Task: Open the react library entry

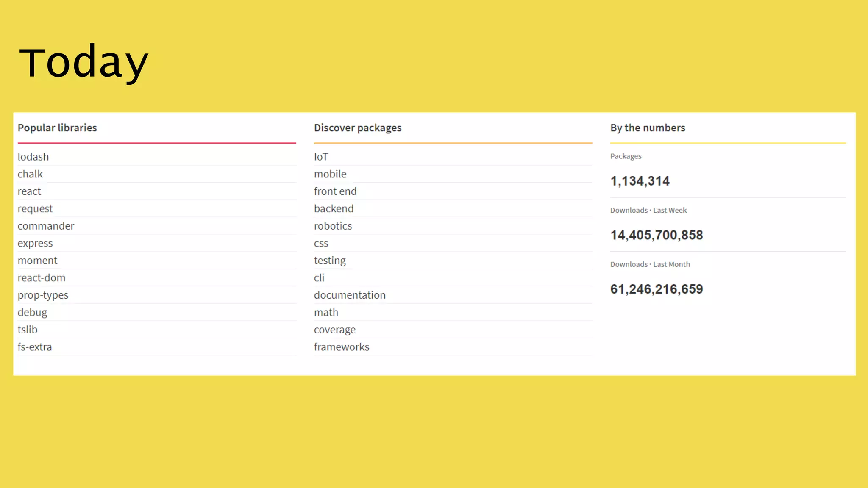Action: (29, 191)
